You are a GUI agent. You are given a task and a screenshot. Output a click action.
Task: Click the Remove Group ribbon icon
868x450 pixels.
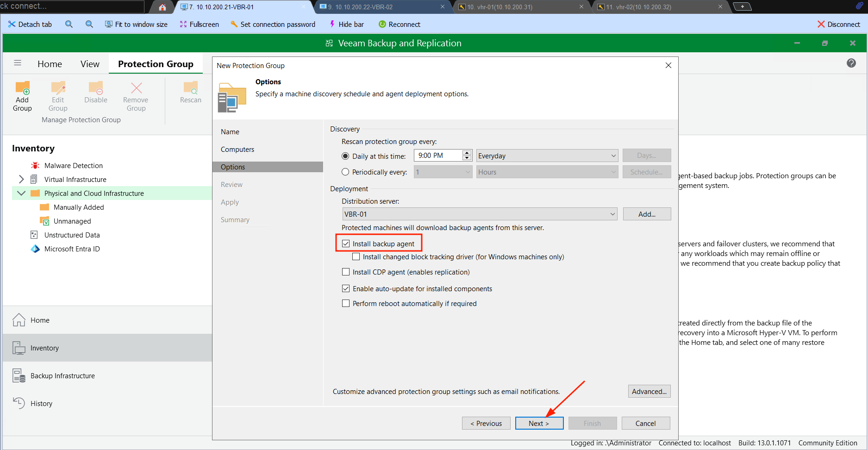tap(136, 88)
